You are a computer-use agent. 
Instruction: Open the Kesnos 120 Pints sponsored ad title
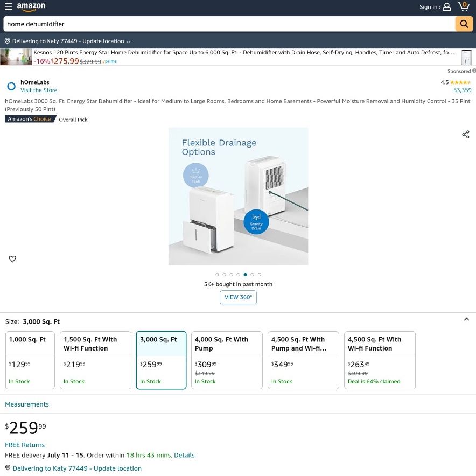click(x=244, y=52)
